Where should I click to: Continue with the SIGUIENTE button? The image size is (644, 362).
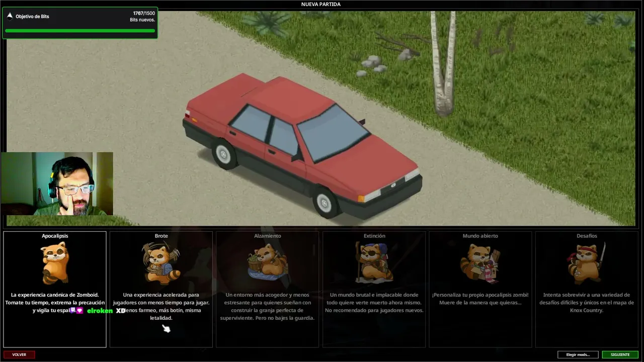pos(620,354)
